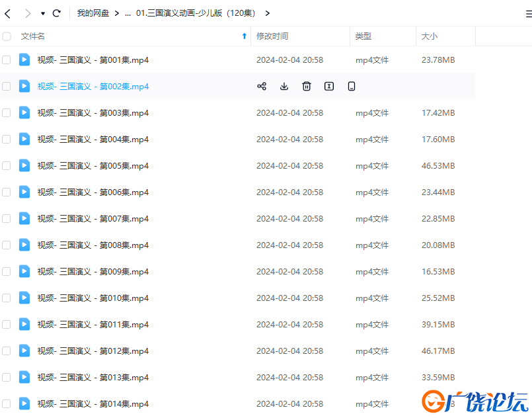Expand chevron after the current folder breadcrumb
The height and width of the screenshot is (418, 532).
click(268, 13)
